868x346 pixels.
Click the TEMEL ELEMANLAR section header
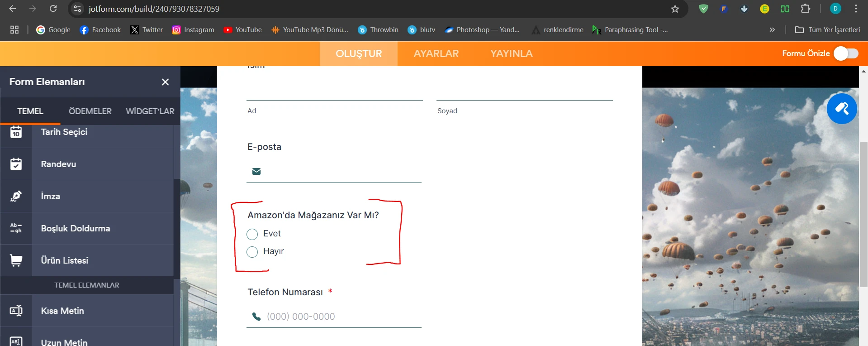pos(87,285)
